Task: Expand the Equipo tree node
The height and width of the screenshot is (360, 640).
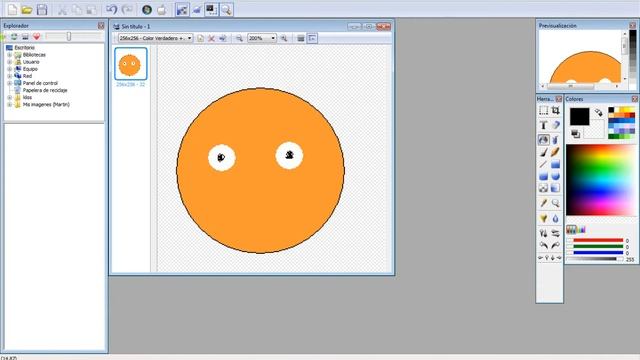Action: click(9, 69)
